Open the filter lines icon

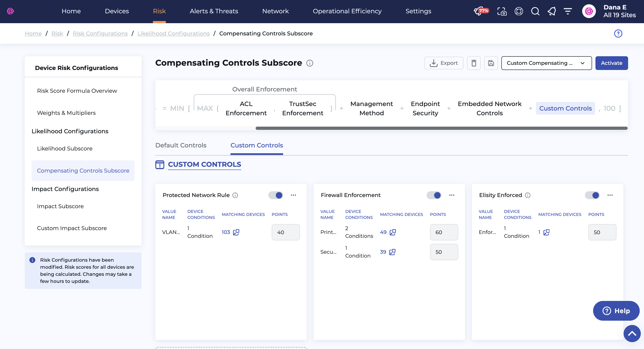pos(568,11)
